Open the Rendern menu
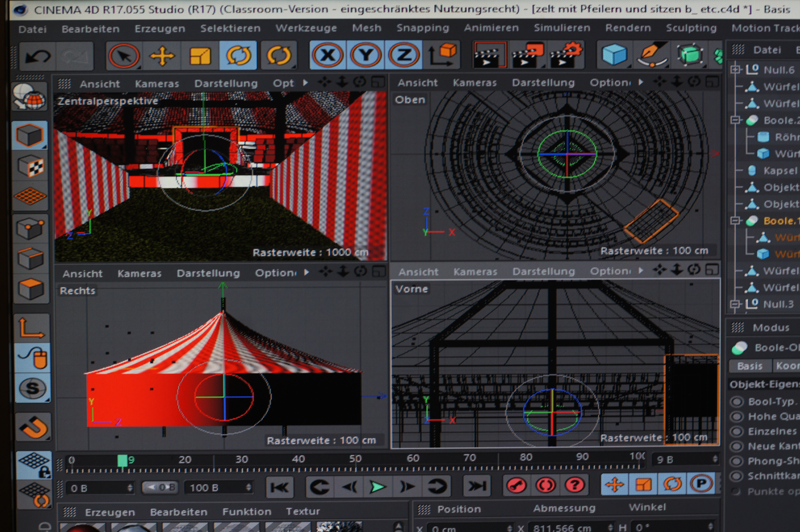This screenshot has width=800, height=532. [x=628, y=28]
